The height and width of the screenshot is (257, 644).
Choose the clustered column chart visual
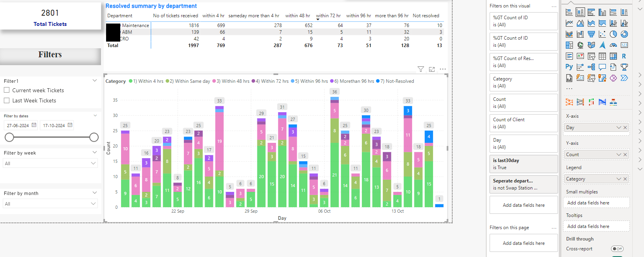(602, 12)
